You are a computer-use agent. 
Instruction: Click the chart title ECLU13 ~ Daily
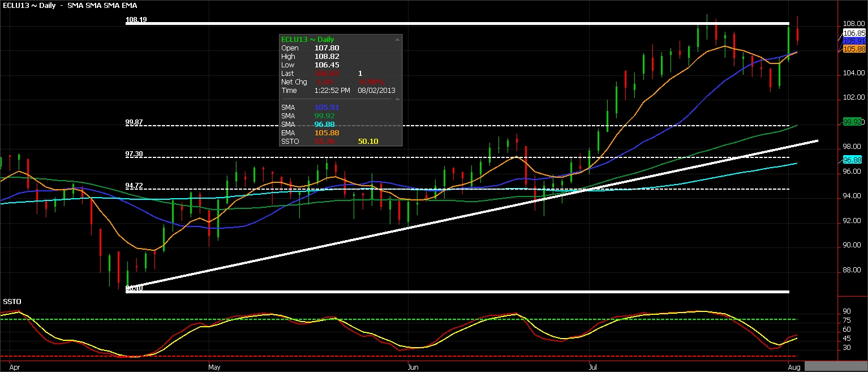(x=28, y=5)
